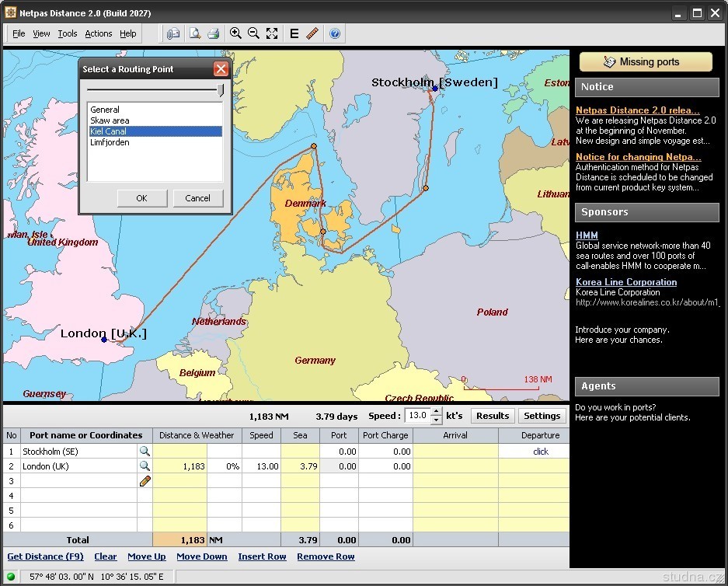Zoom in on the map
Image resolution: width=728 pixels, height=586 pixels.
(235, 33)
